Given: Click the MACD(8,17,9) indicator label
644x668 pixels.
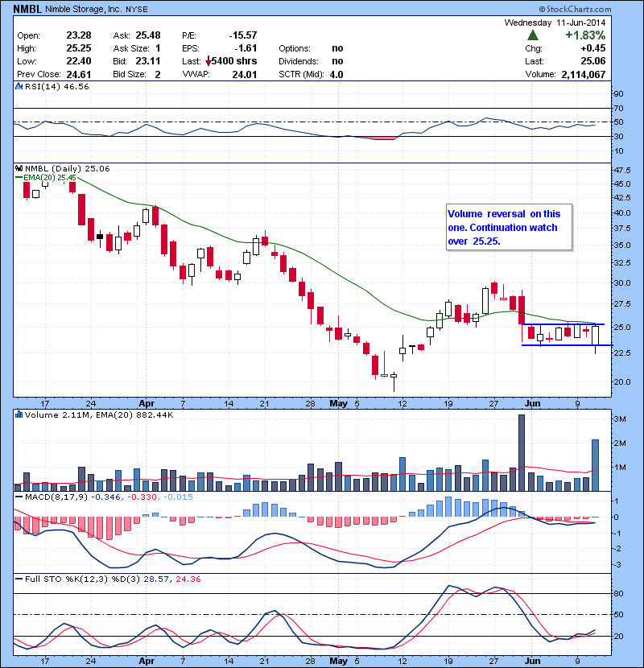Looking at the screenshot, I should 56,497.
